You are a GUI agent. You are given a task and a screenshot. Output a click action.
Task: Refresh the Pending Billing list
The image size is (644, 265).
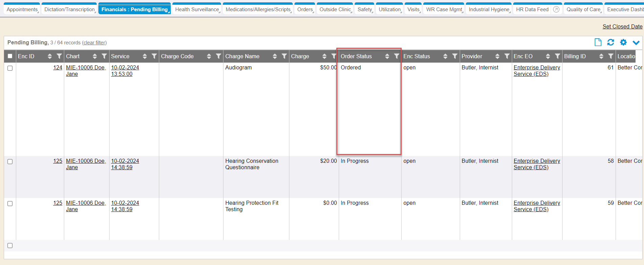(611, 42)
